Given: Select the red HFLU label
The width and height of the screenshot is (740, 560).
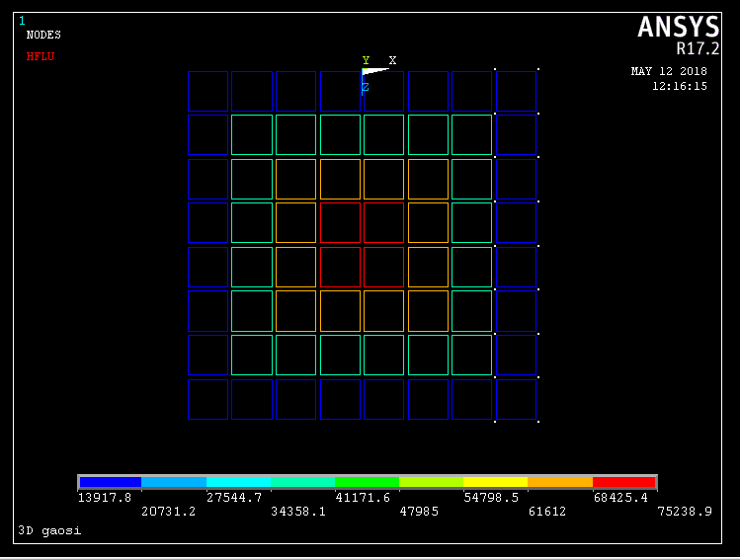Looking at the screenshot, I should [x=41, y=56].
